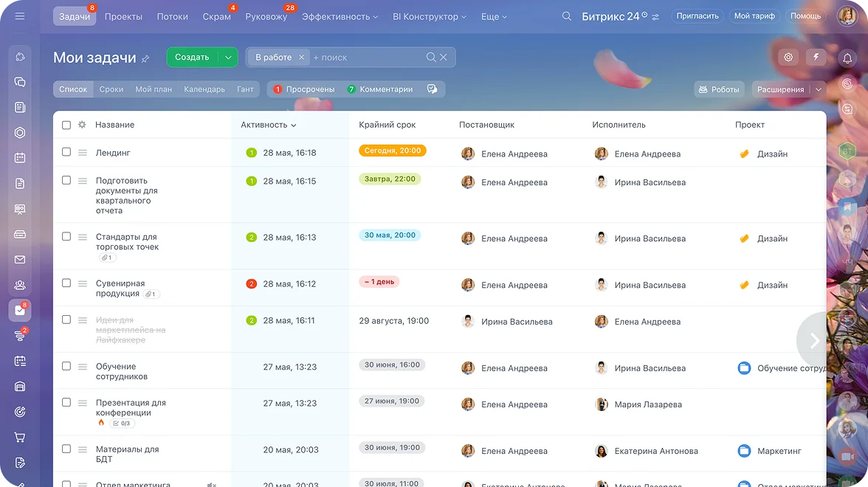
Task: Tick the checkbox for task Лендинг
Action: (66, 152)
